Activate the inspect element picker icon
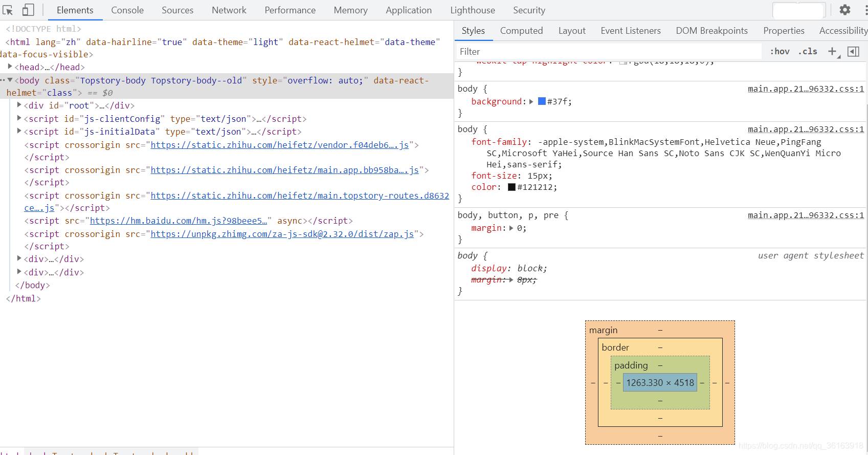The width and height of the screenshot is (868, 455). click(x=8, y=10)
